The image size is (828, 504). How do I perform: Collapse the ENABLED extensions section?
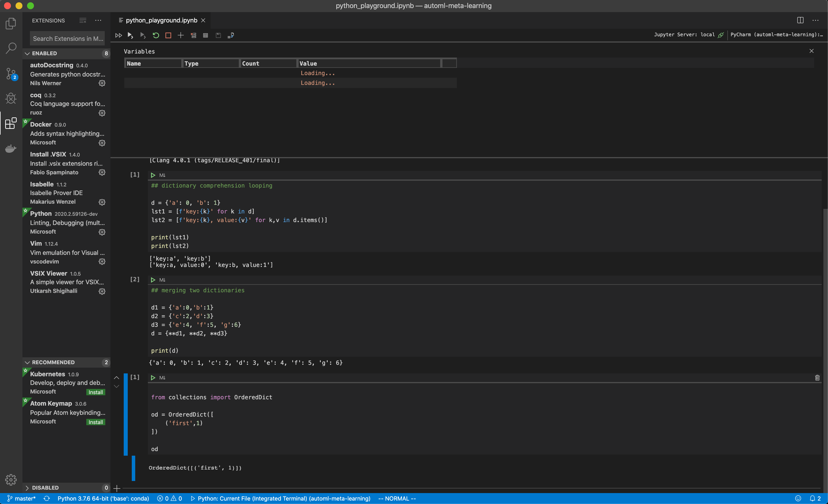click(x=66, y=54)
